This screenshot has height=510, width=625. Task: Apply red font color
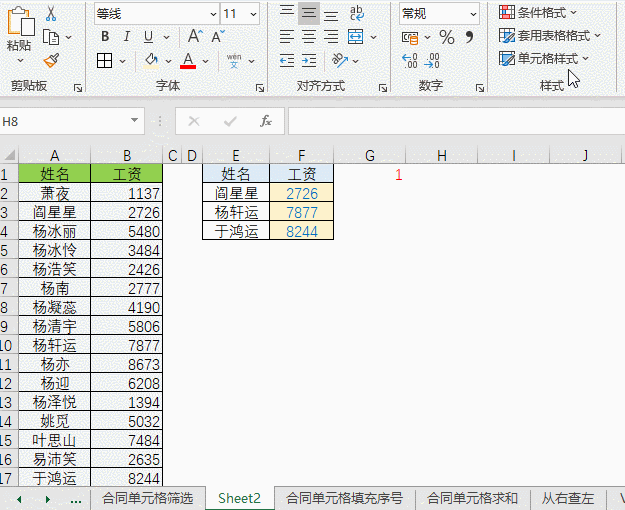[x=188, y=61]
